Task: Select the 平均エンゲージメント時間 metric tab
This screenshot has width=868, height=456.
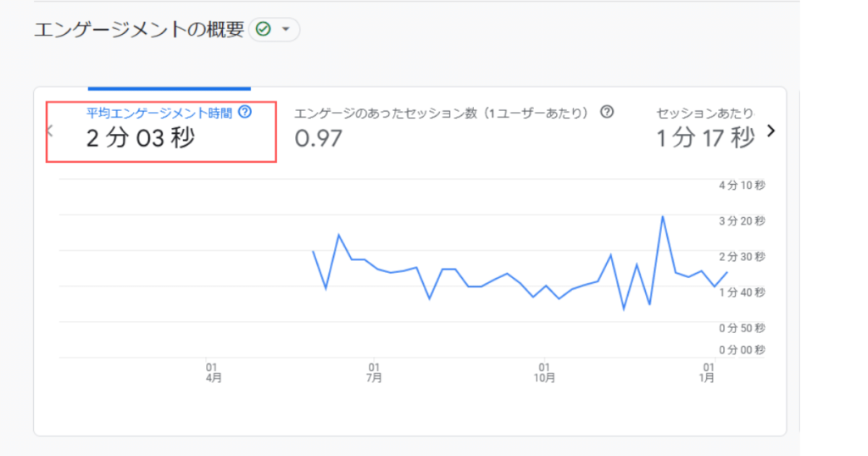Action: click(x=161, y=131)
